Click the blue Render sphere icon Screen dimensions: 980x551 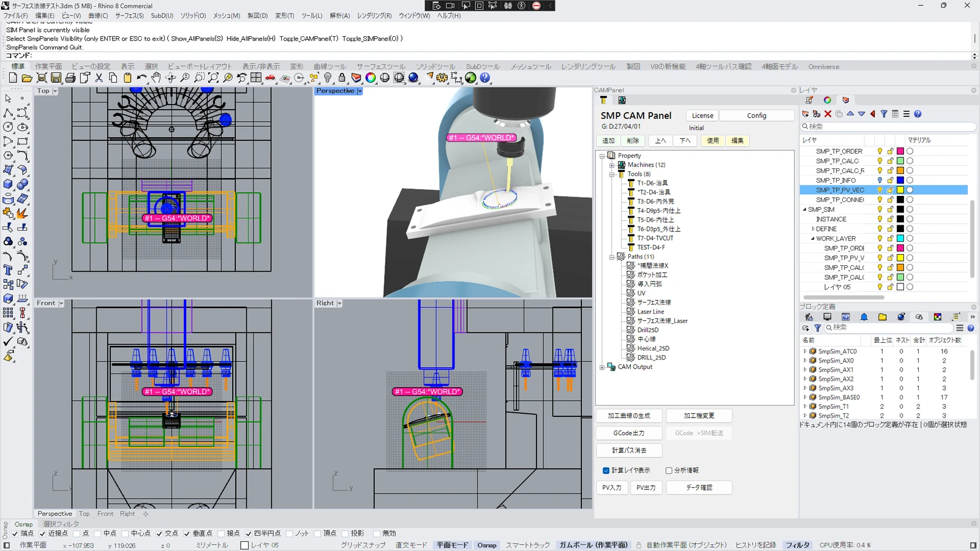point(413,78)
